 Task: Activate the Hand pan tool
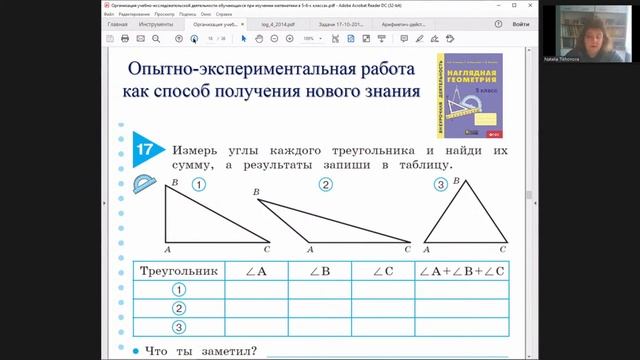click(259, 39)
